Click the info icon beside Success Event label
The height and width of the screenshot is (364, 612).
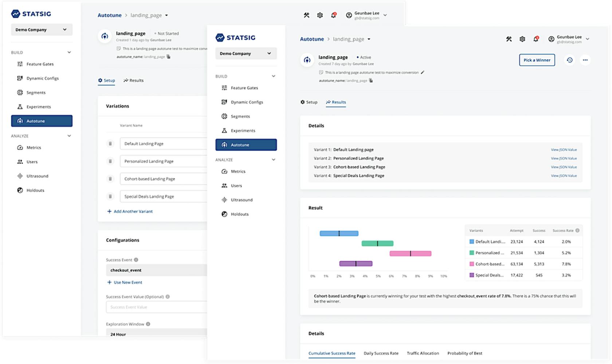136,260
